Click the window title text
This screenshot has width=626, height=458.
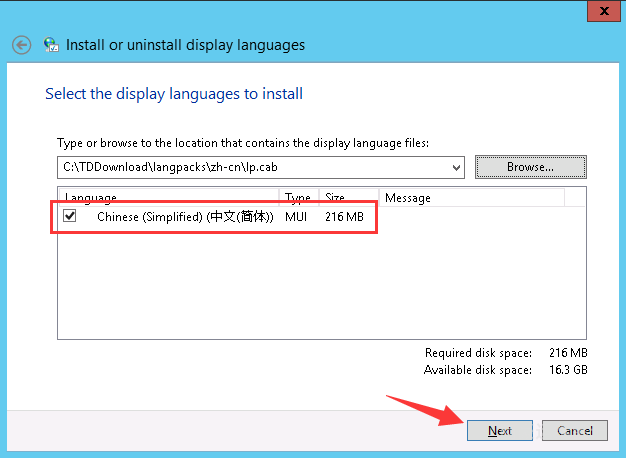pos(185,45)
